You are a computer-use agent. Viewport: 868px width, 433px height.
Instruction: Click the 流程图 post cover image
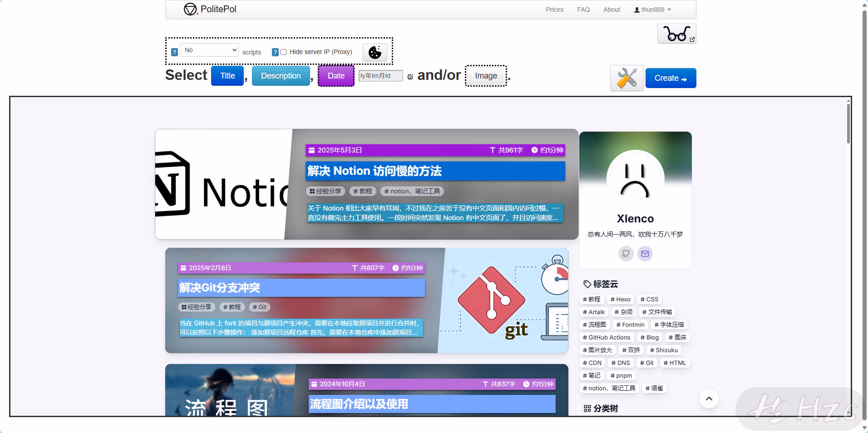click(x=230, y=390)
